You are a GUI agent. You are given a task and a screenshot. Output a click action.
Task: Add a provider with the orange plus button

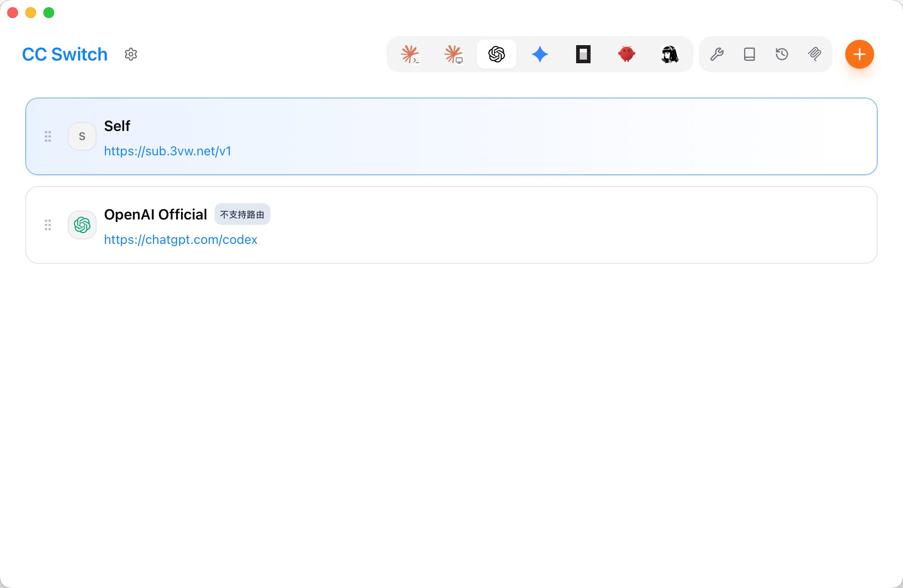tap(860, 54)
